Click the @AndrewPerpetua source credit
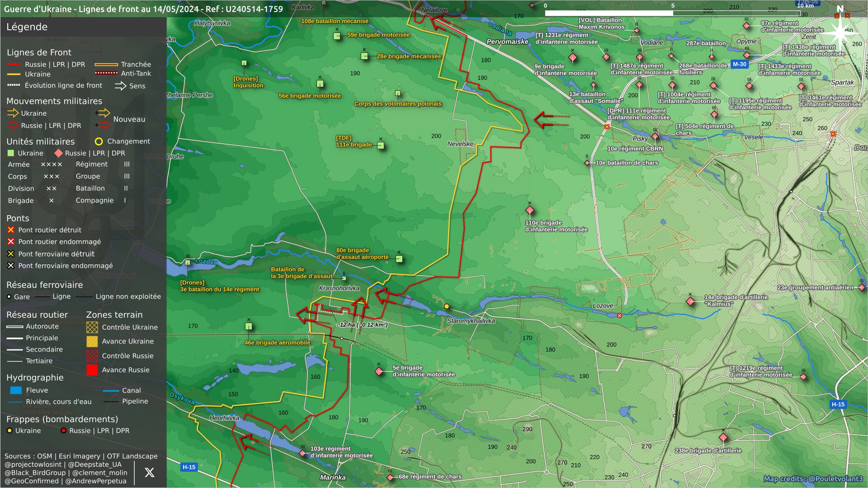This screenshot has width=868, height=488. coord(96,481)
